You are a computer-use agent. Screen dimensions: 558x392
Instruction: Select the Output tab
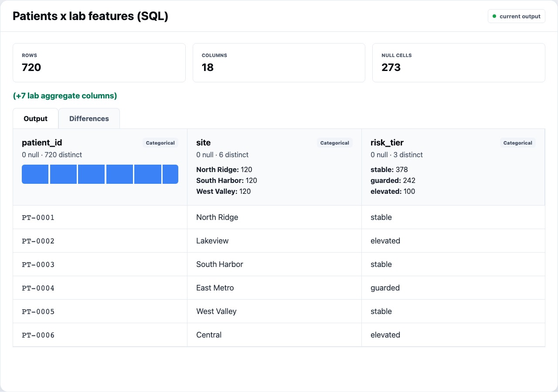click(x=36, y=118)
